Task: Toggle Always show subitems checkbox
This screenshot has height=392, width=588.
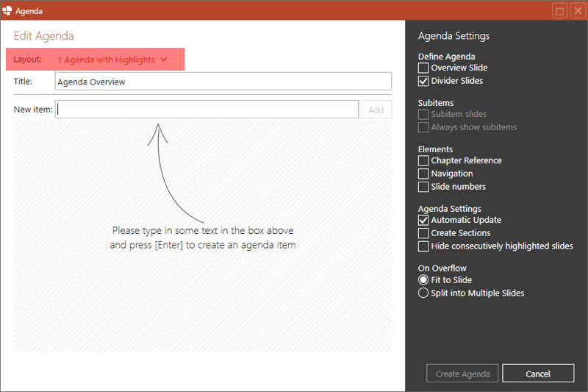Action: pos(423,127)
